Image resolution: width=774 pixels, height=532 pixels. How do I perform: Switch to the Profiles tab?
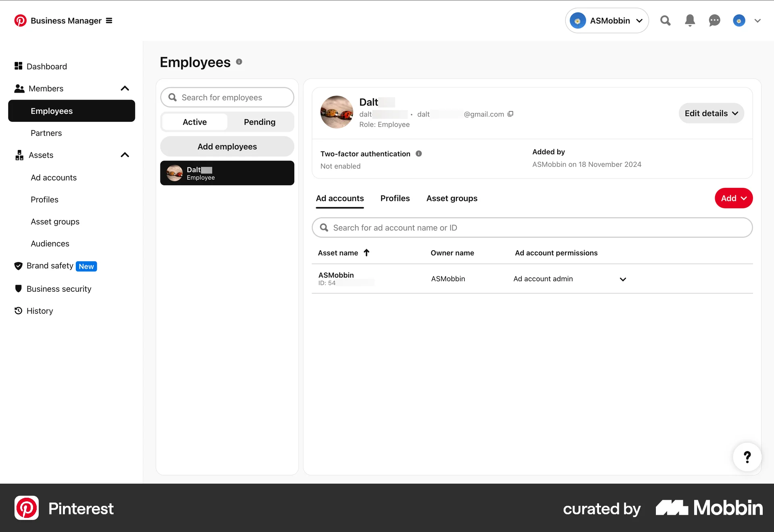coord(395,198)
